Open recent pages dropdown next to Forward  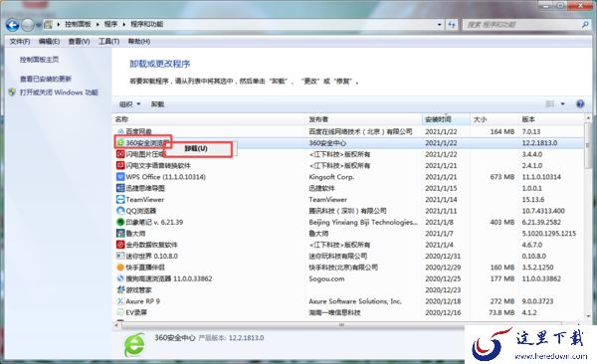click(39, 25)
